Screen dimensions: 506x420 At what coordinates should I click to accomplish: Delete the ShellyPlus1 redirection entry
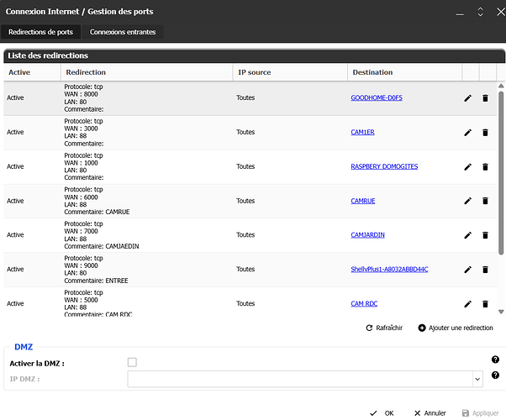[x=485, y=270]
